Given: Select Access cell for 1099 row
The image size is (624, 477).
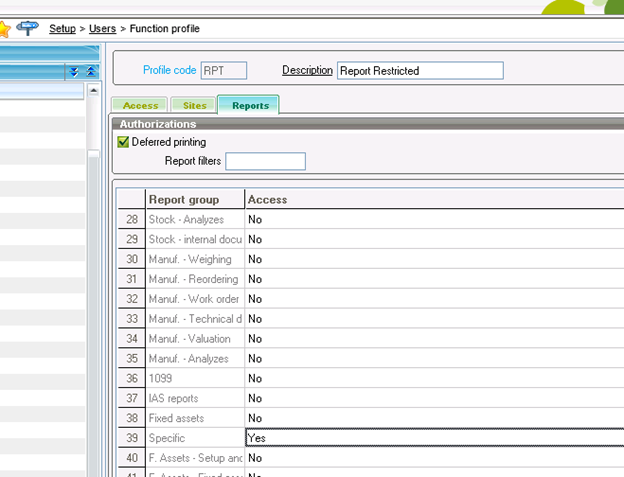Looking at the screenshot, I should (434, 378).
